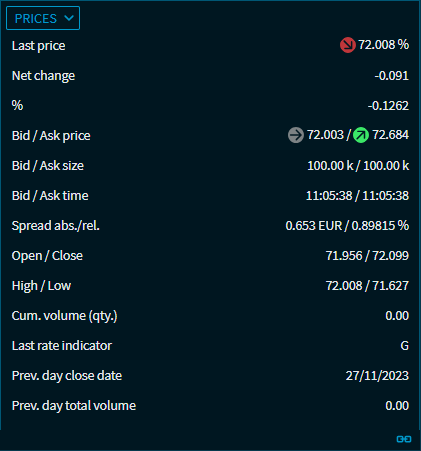Click the gray right-arrow bid indicator icon
Image resolution: width=421 pixels, height=451 pixels.
[x=296, y=135]
